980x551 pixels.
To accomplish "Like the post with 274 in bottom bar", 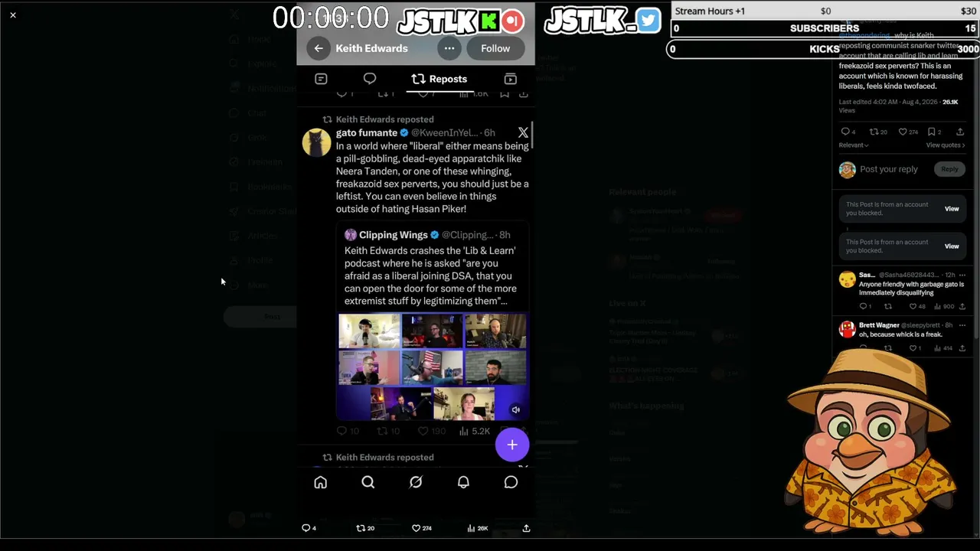I will [422, 528].
